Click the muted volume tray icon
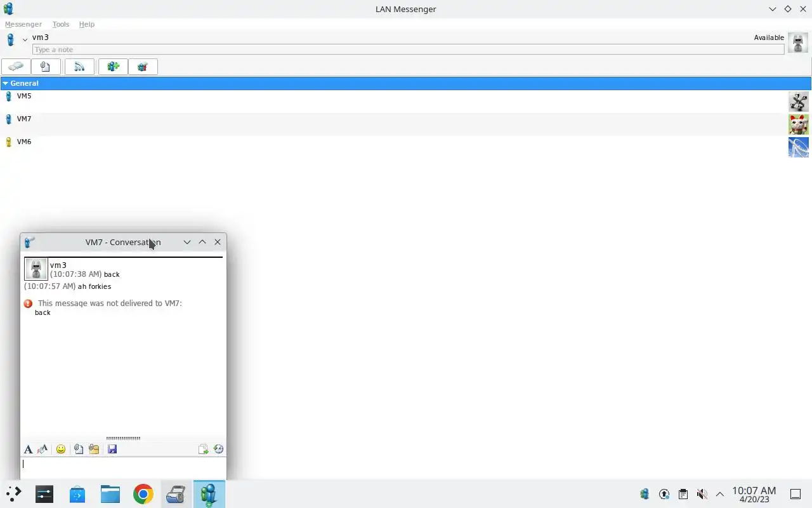 [702, 494]
